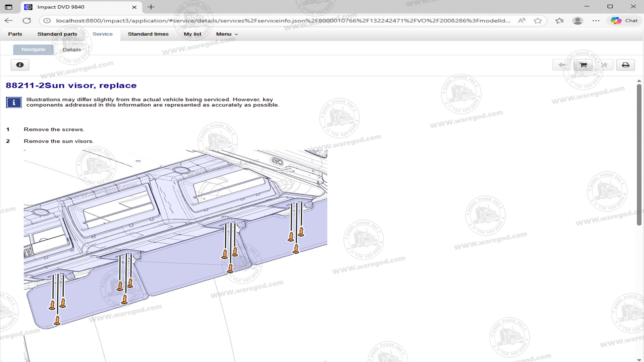Switch to the Parts tab

pyautogui.click(x=15, y=34)
